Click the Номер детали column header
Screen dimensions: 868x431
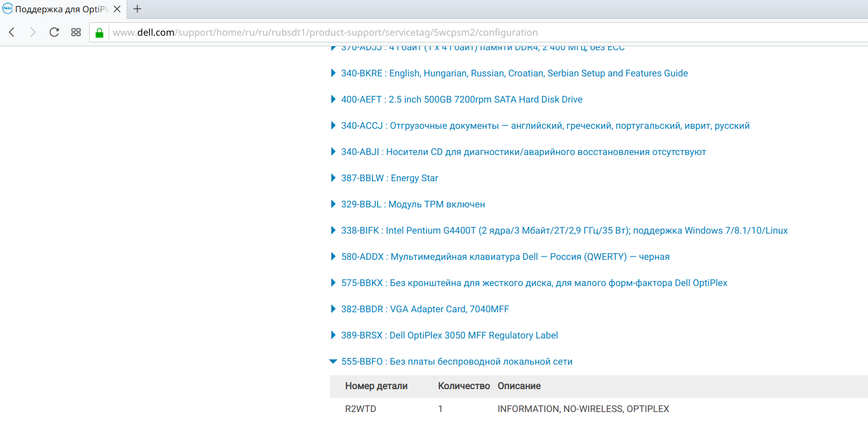click(x=376, y=386)
